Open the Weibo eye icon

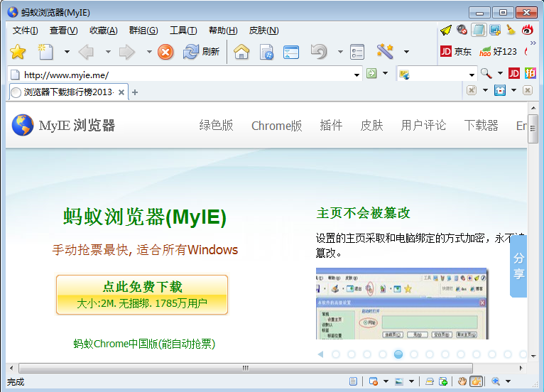pos(528,30)
